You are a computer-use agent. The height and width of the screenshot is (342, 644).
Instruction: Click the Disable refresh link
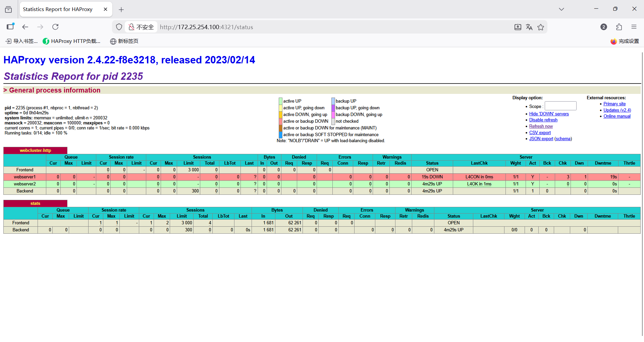pos(543,120)
